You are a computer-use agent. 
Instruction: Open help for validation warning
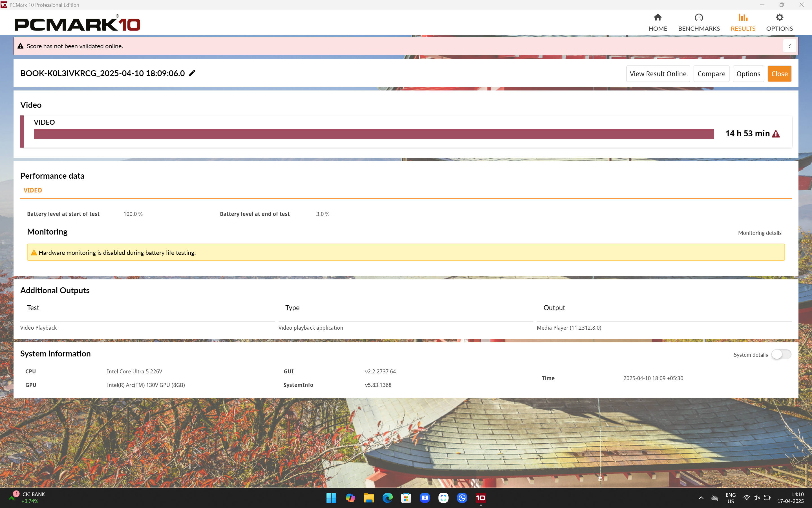coord(789,46)
